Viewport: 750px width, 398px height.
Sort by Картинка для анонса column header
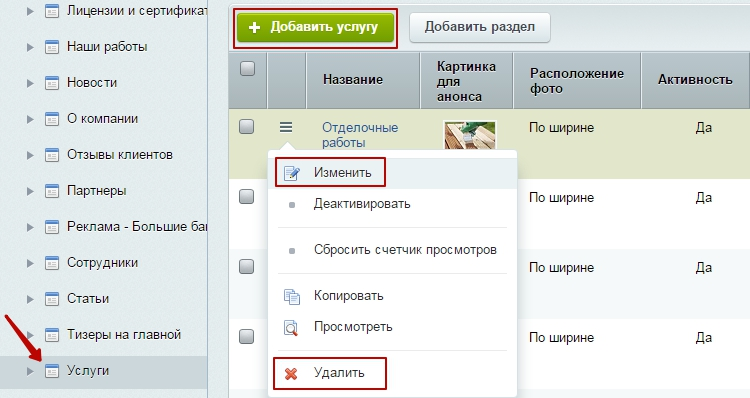[466, 81]
